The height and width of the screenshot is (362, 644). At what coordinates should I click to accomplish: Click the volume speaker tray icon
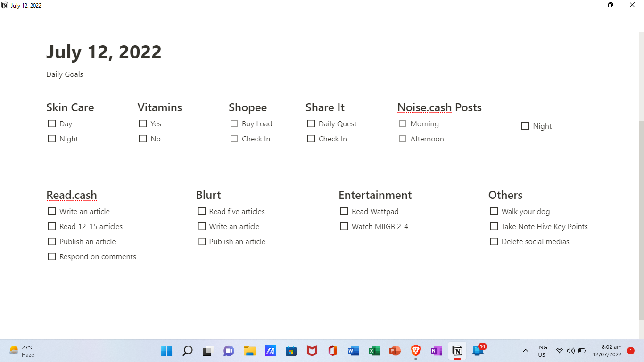point(571,351)
